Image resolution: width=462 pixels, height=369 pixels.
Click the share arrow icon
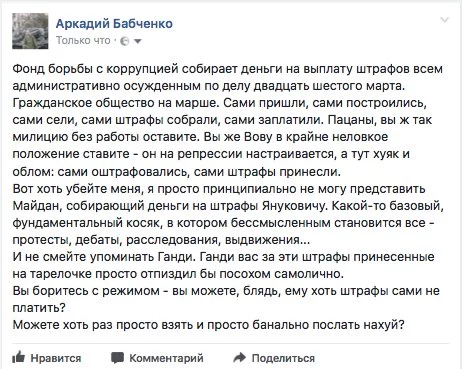point(239,357)
